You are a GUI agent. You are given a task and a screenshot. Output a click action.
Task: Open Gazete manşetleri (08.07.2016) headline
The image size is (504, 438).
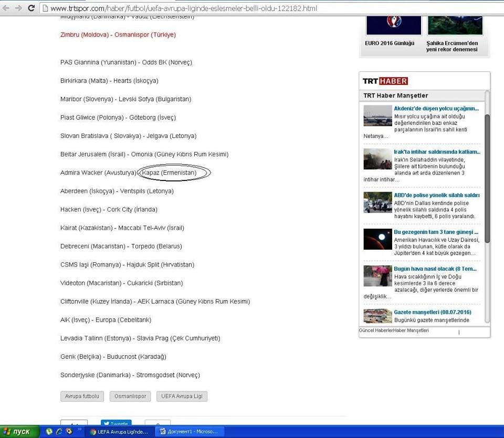pyautogui.click(x=433, y=312)
